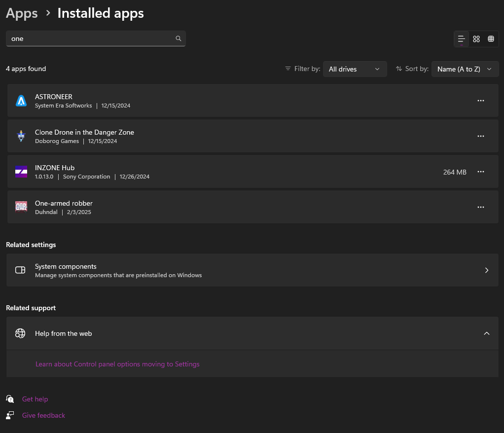This screenshot has height=433, width=504.
Task: Switch to table view layout
Action: coord(491,39)
